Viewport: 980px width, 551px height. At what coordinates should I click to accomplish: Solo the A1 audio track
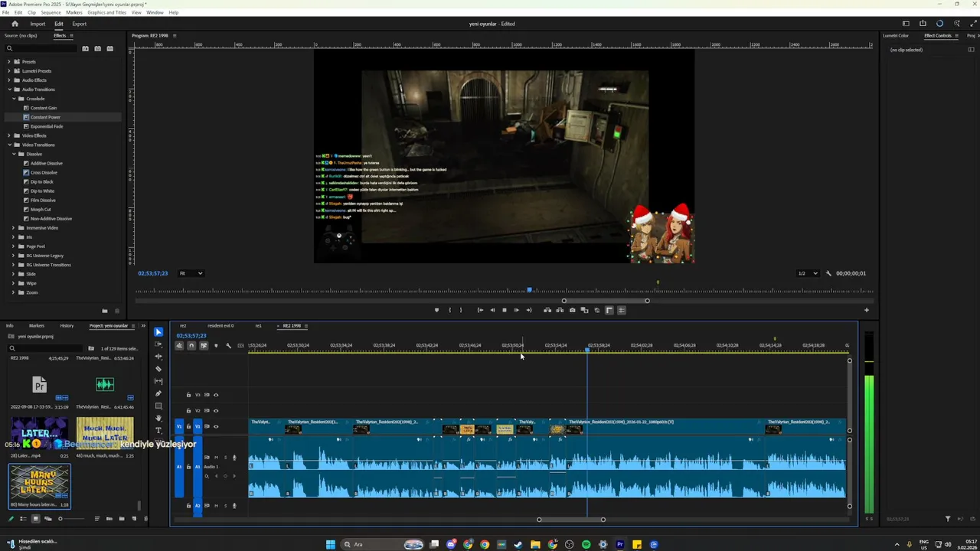coord(225,458)
